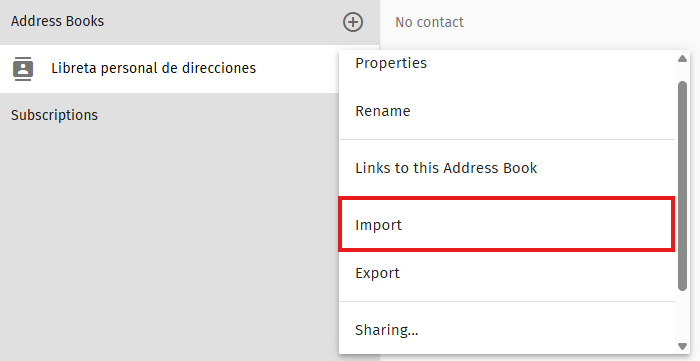Click the menu scrollbar down arrow
Viewport: 700px width, 361px height.
point(682,346)
